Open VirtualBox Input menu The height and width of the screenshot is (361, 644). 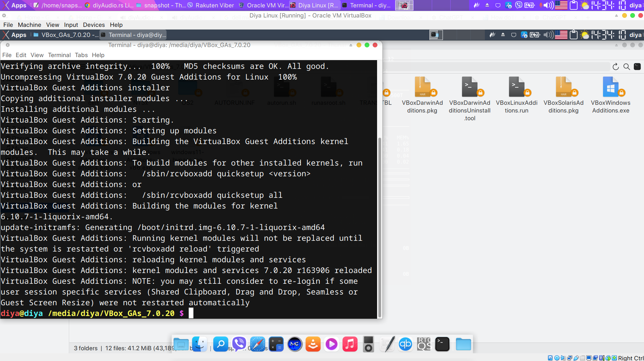point(71,25)
